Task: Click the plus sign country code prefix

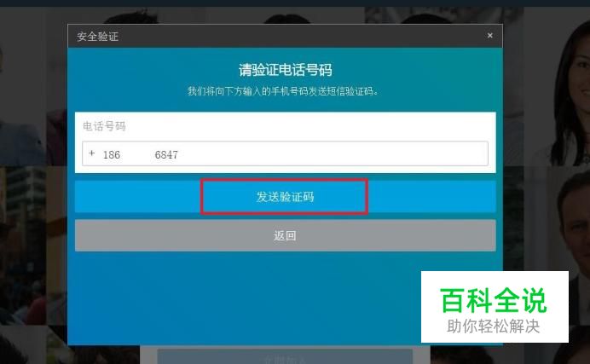Action: click(91, 153)
